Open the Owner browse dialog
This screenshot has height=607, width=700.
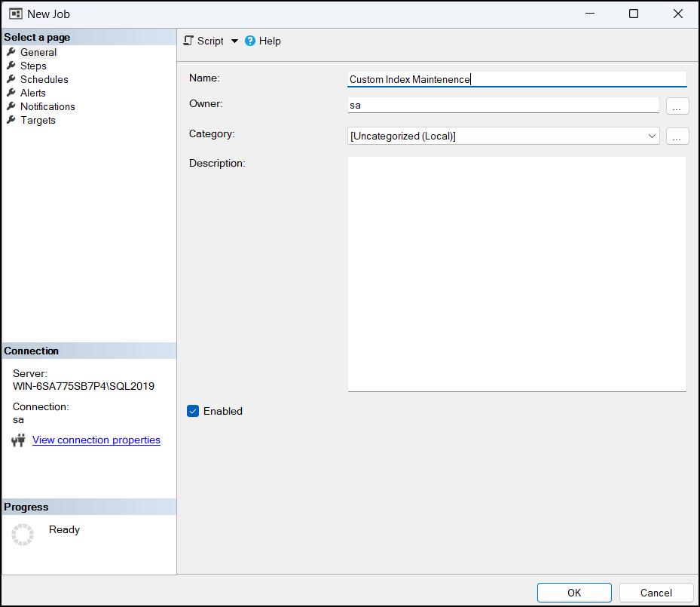pyautogui.click(x=677, y=106)
